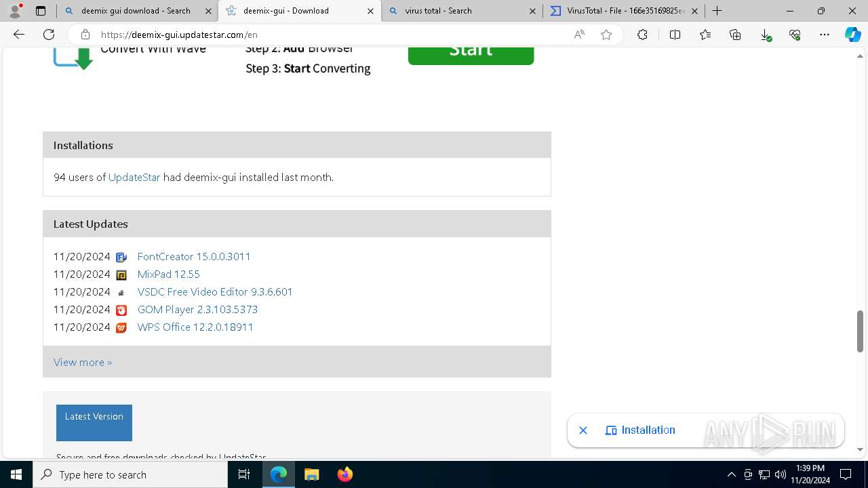Viewport: 868px width, 488px height.
Task: Open volume control in system tray
Action: [x=781, y=474]
